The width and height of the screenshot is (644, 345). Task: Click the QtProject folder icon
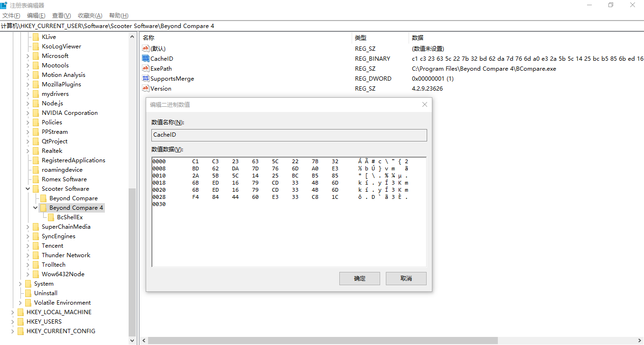[x=36, y=141]
